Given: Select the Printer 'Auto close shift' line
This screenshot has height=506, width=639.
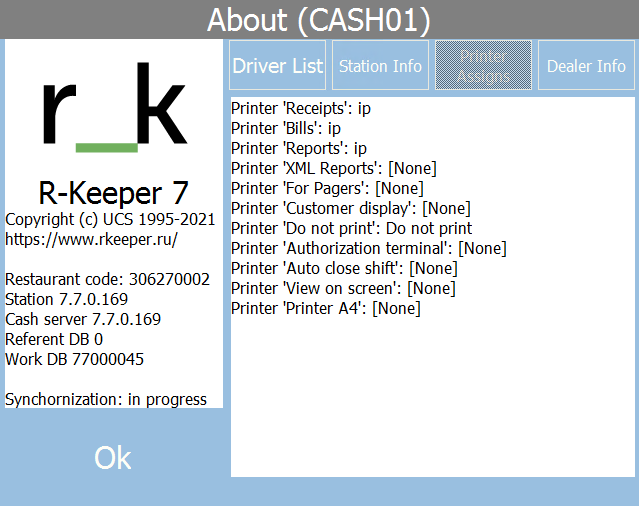Looking at the screenshot, I should coord(344,268).
